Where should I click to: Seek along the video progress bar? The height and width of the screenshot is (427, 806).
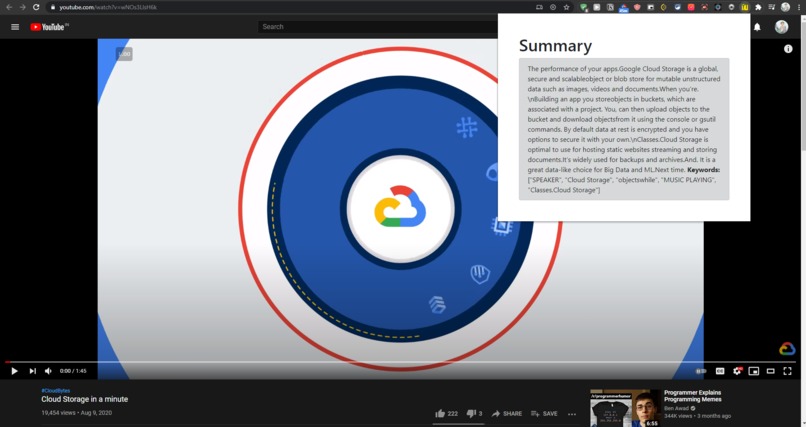[400, 362]
